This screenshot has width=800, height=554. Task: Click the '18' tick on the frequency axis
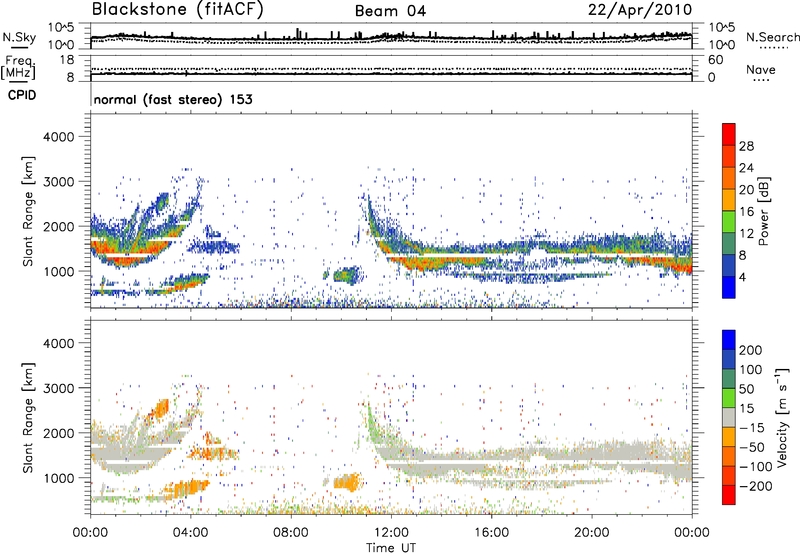coord(67,60)
